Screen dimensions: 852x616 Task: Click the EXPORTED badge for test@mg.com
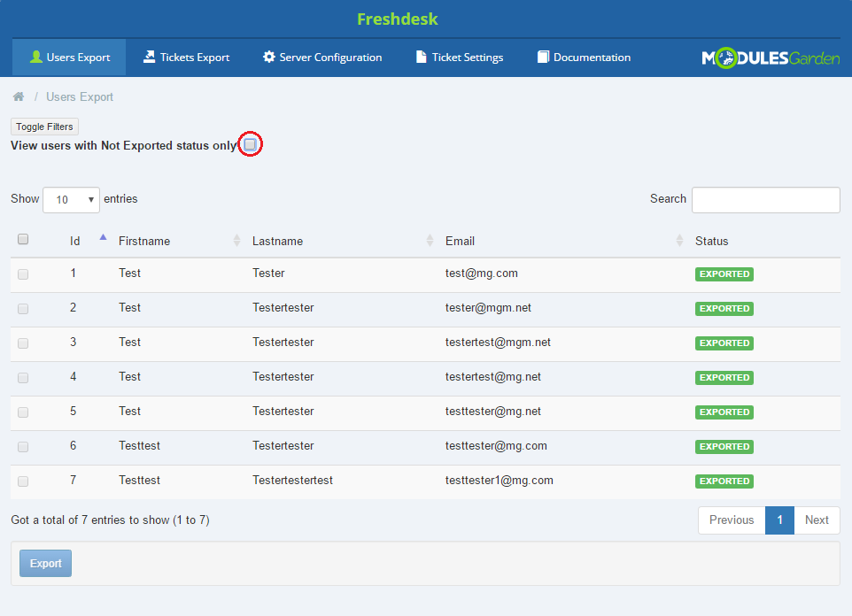pyautogui.click(x=724, y=273)
